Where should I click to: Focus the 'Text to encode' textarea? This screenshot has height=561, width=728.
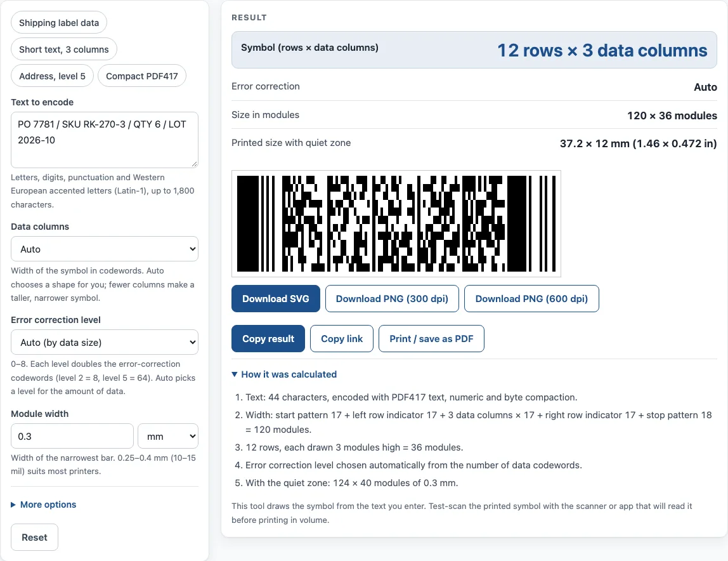(x=105, y=140)
